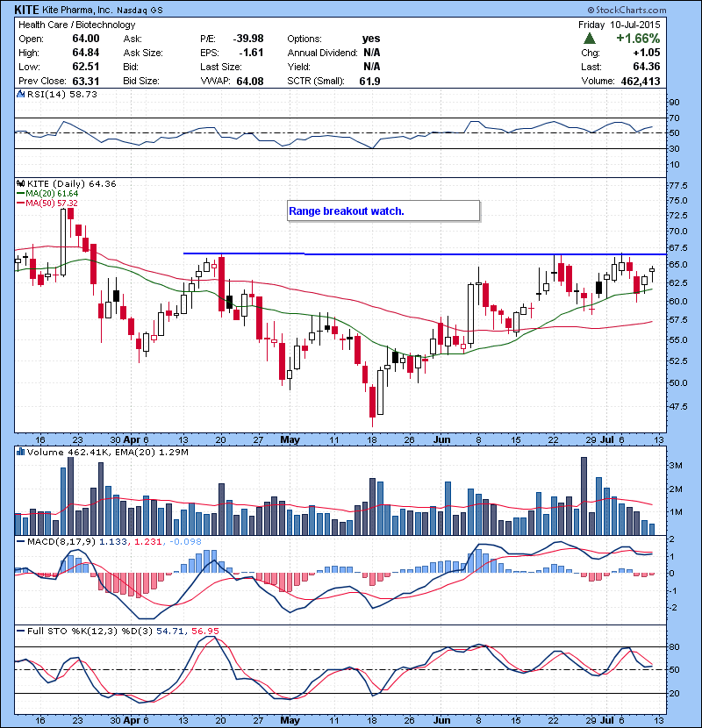The image size is (702, 728).
Task: Click the 'Health Care / Biotechnology' sector text
Action: click(76, 25)
